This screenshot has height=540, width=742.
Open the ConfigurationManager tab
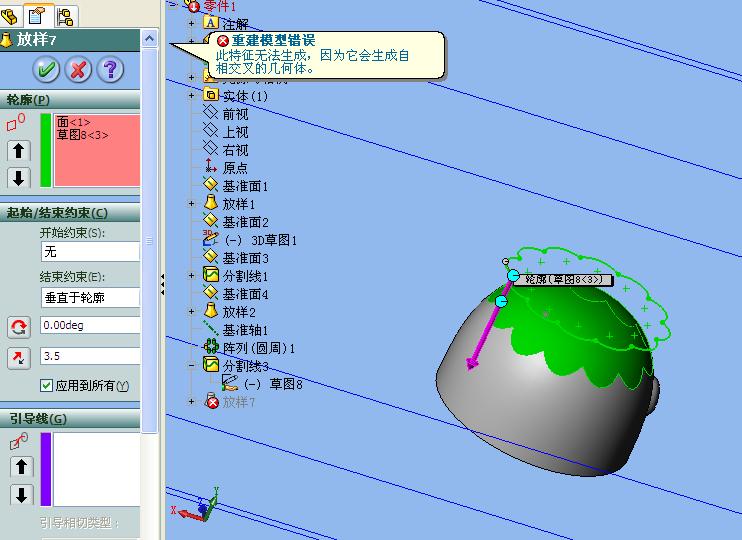(65, 17)
